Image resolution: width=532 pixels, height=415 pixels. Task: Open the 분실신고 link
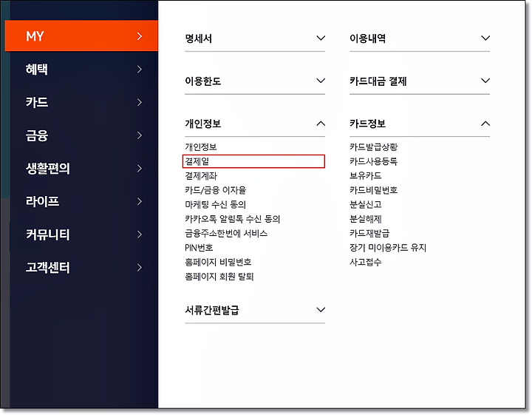pos(366,204)
